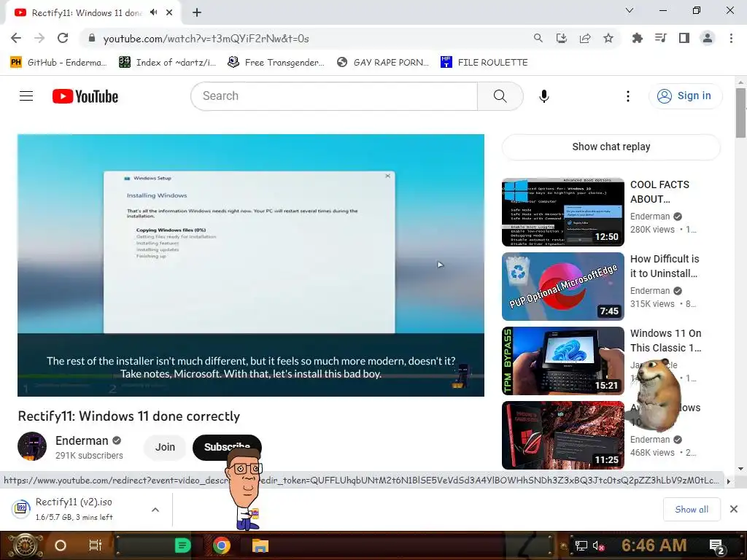Expand the Rectify11 download options chevron
747x560 pixels.
pyautogui.click(x=155, y=510)
